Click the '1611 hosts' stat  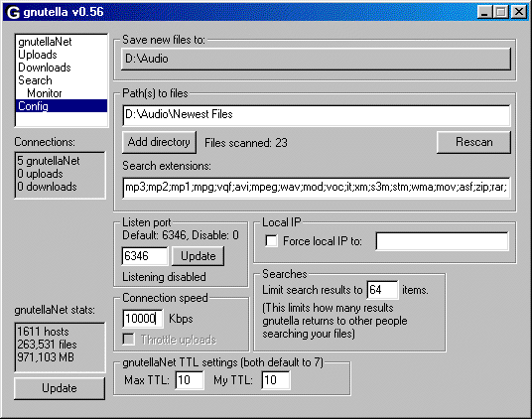(43, 332)
